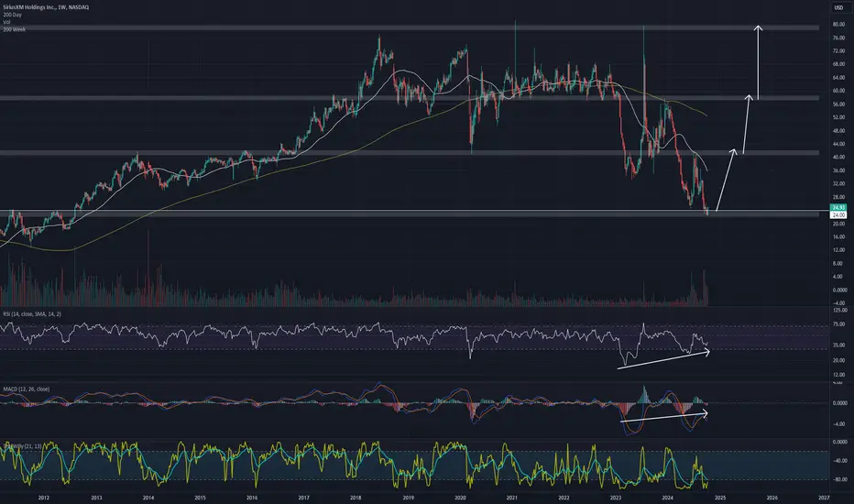Click the 72.00 price axis label
Image resolution: width=854 pixels, height=504 pixels.
[x=838, y=51]
